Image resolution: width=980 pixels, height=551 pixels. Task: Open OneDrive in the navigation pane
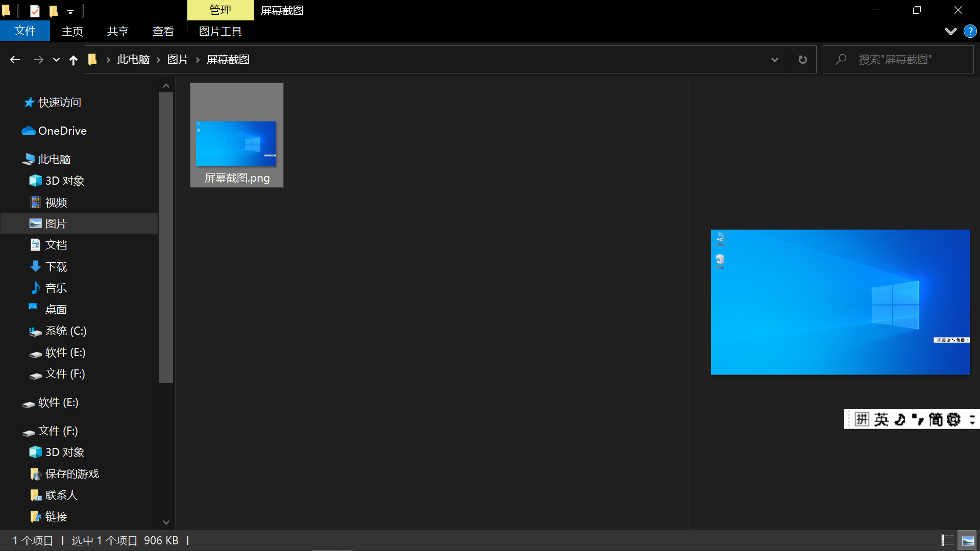(62, 131)
